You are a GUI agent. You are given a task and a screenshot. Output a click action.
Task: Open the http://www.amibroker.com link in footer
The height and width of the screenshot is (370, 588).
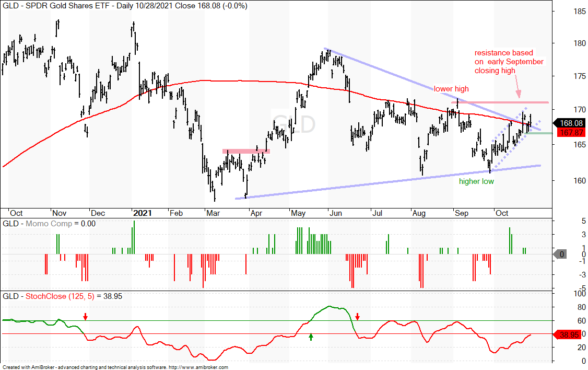click(x=198, y=367)
